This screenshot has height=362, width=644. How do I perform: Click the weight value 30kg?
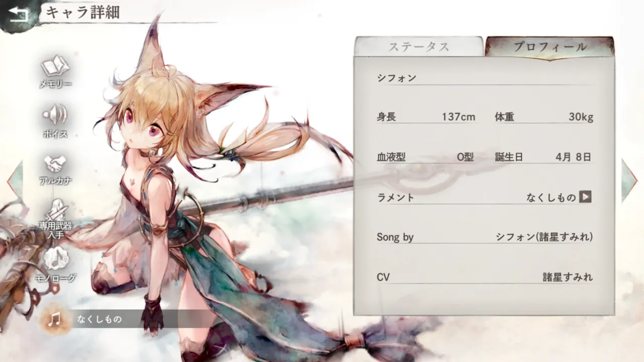(x=581, y=117)
